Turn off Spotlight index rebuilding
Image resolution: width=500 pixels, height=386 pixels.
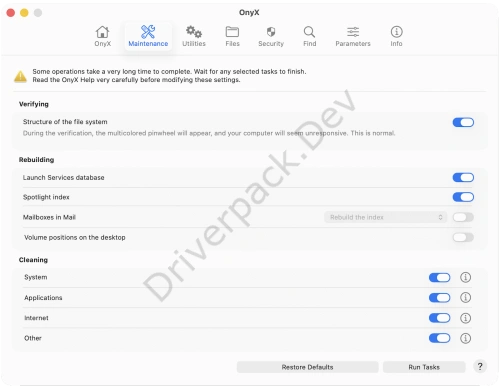click(x=463, y=197)
